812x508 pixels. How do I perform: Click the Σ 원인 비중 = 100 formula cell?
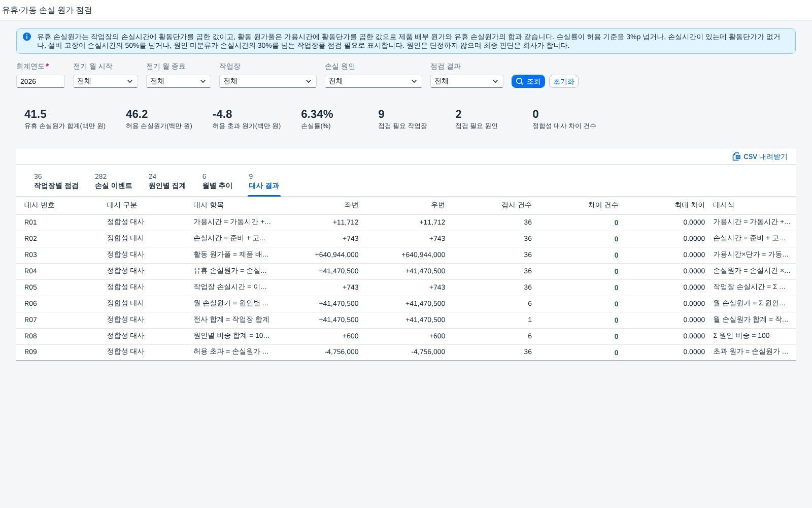[741, 336]
